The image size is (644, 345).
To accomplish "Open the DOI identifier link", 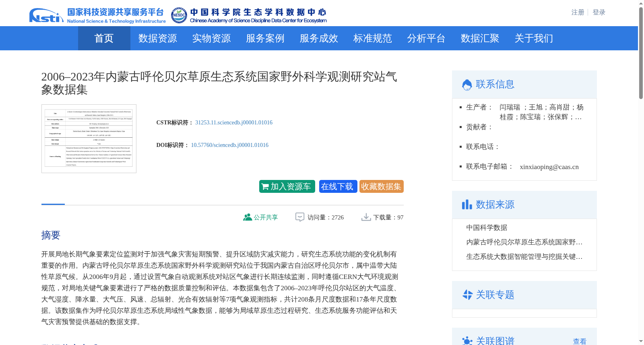I will tap(229, 145).
